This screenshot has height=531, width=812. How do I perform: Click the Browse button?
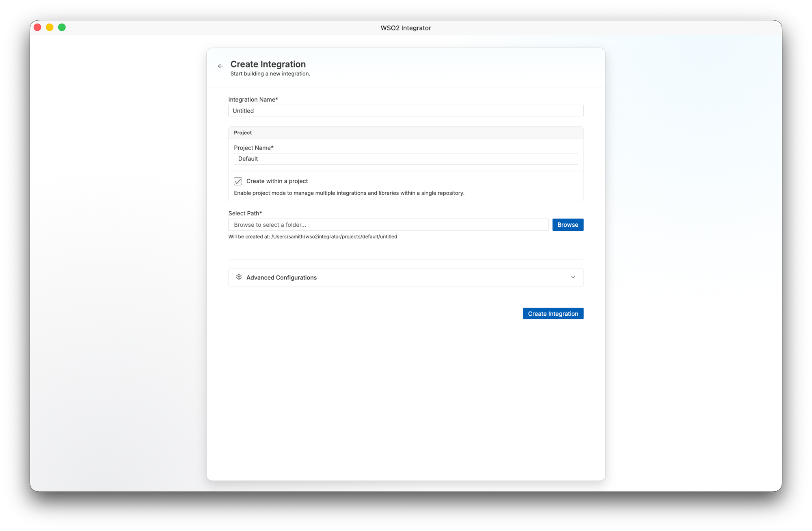click(x=568, y=225)
